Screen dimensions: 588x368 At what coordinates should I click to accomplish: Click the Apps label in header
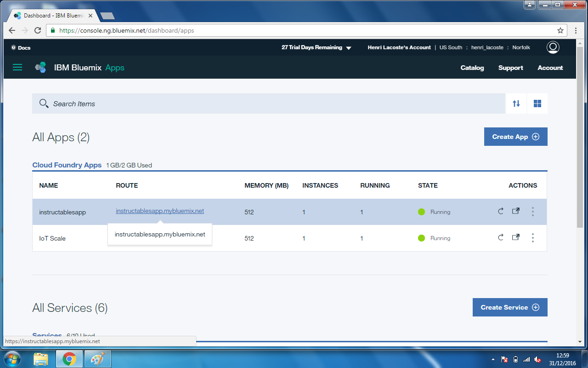pos(115,68)
